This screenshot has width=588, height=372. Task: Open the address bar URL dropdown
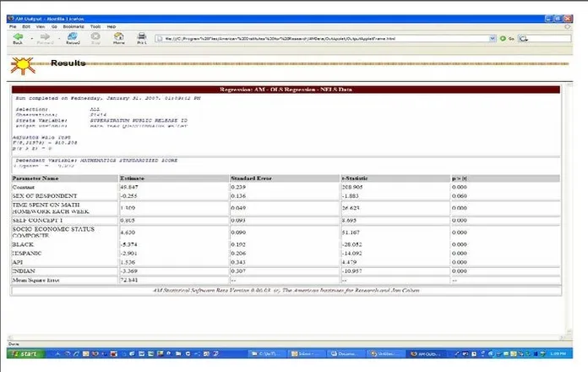pos(493,38)
